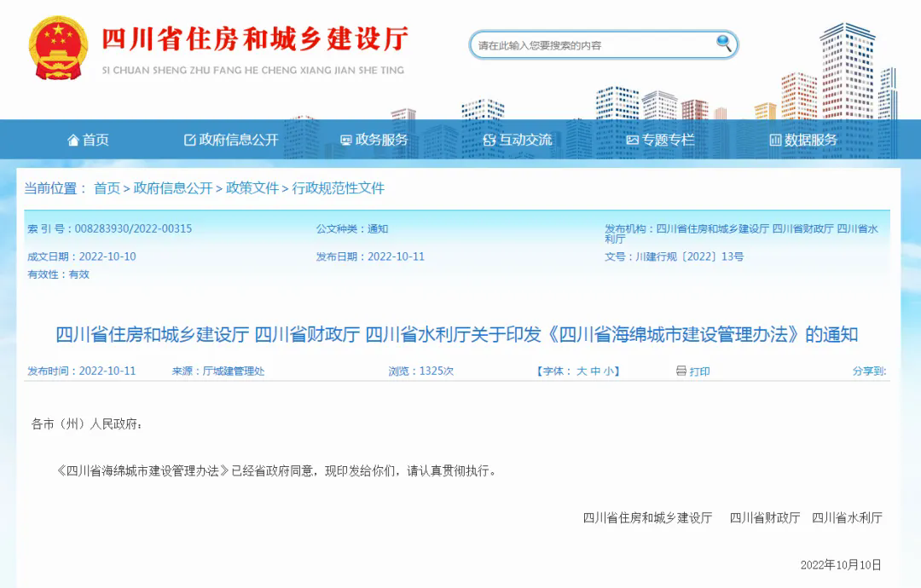
Task: Click the edit icon beside 政府信息公开
Action: pyautogui.click(x=189, y=140)
